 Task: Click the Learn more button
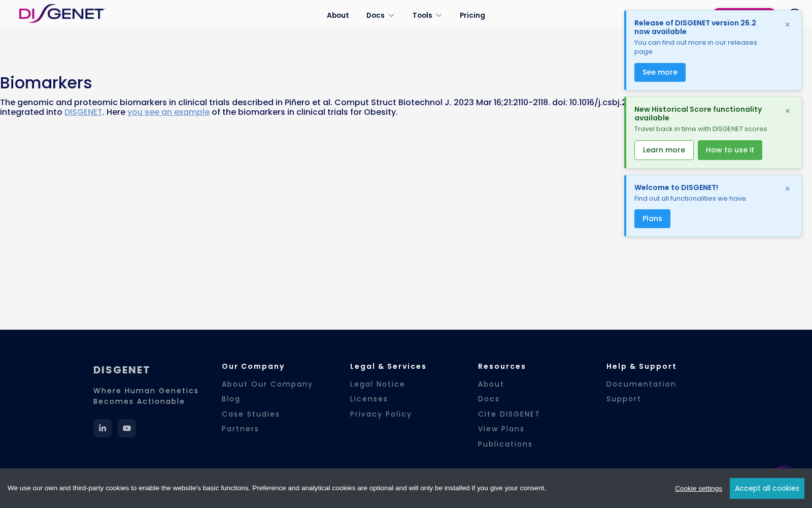point(664,150)
